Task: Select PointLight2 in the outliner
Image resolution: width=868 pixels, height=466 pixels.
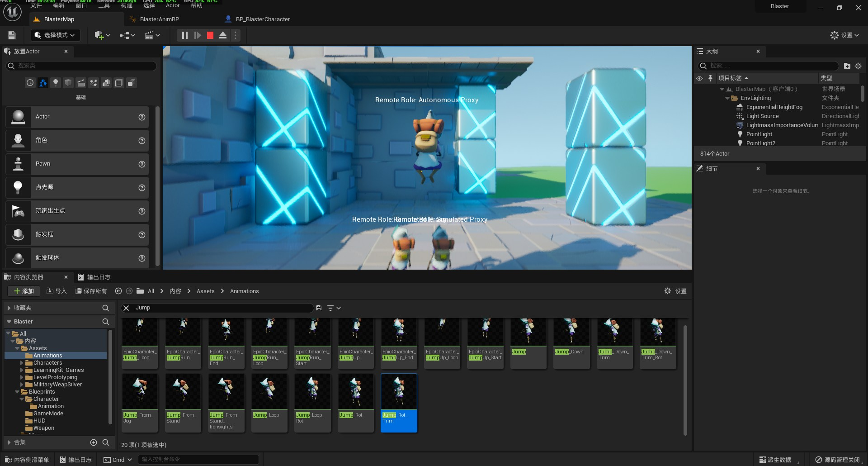Action: coord(760,143)
